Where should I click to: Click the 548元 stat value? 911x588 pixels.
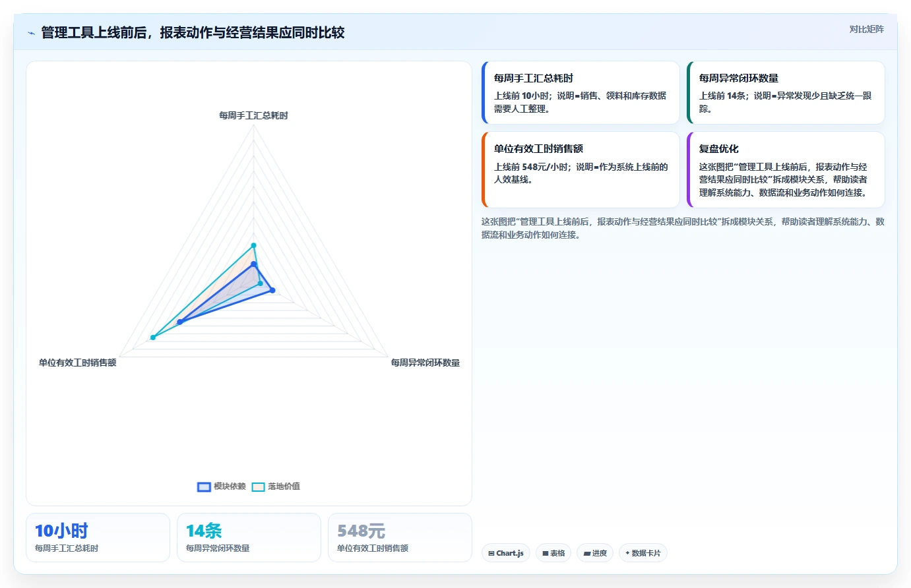click(361, 531)
